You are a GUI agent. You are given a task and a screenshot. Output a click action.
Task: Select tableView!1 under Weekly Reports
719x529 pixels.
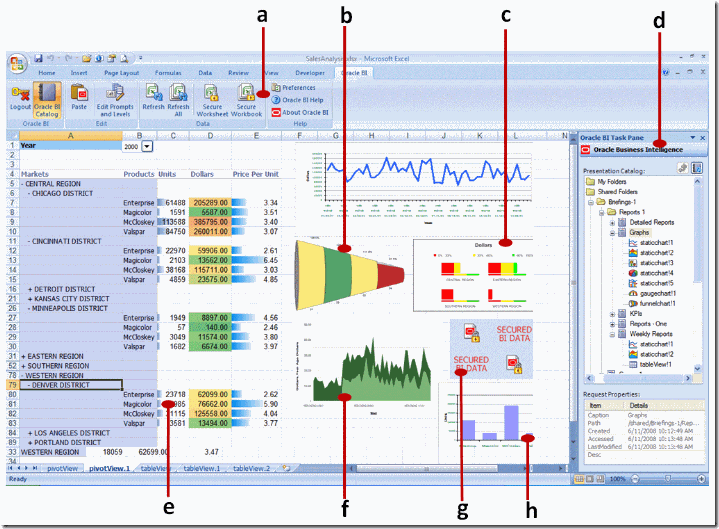pos(650,364)
